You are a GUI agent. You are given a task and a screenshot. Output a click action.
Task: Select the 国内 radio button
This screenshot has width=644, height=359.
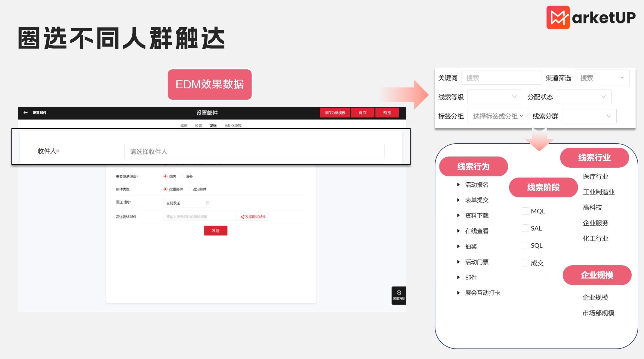tap(165, 176)
